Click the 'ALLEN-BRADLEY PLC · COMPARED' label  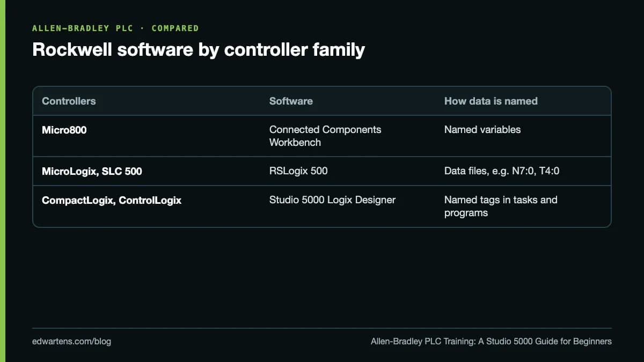(115, 28)
